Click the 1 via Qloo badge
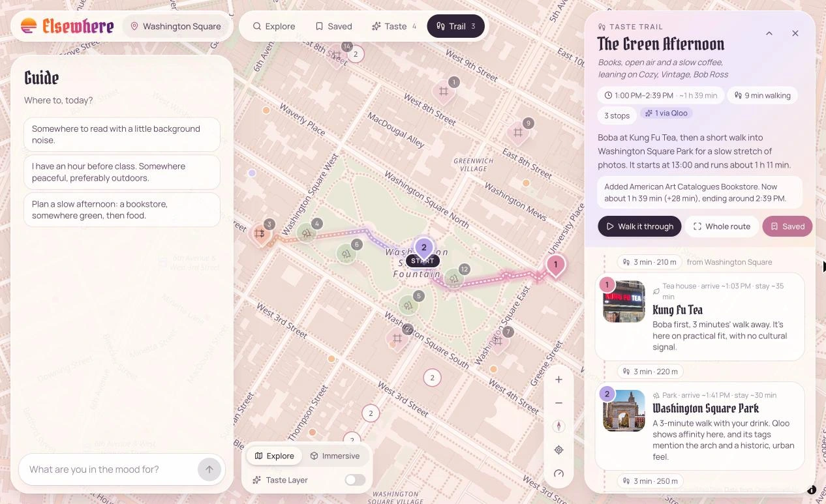Screen dimensions: 826x504 pos(666,113)
